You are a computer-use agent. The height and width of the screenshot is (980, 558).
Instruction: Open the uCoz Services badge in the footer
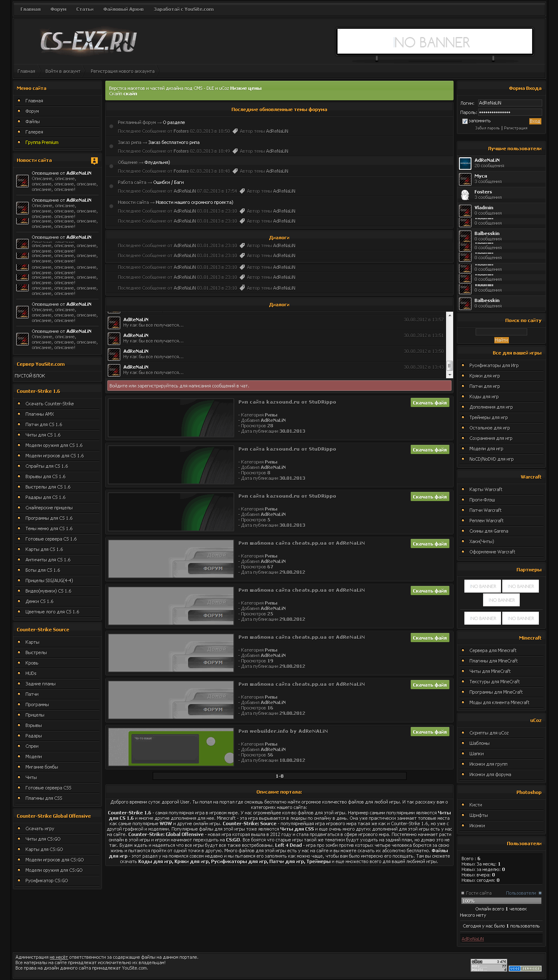[525, 968]
